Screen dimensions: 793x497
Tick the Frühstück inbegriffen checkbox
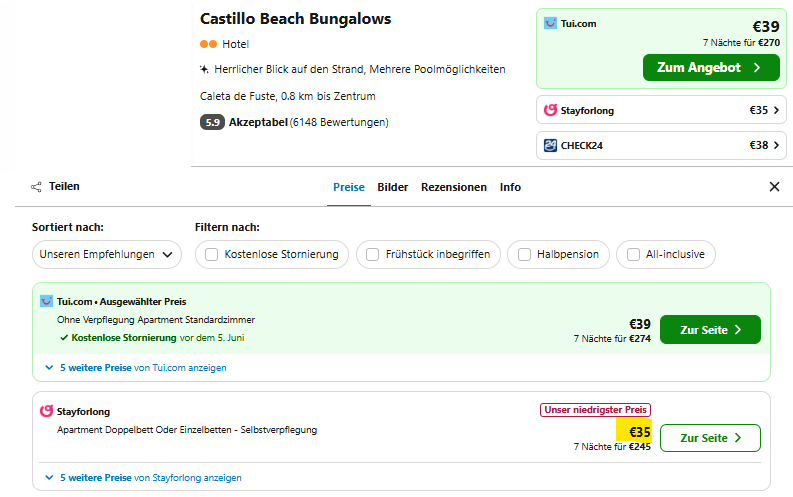(x=372, y=254)
